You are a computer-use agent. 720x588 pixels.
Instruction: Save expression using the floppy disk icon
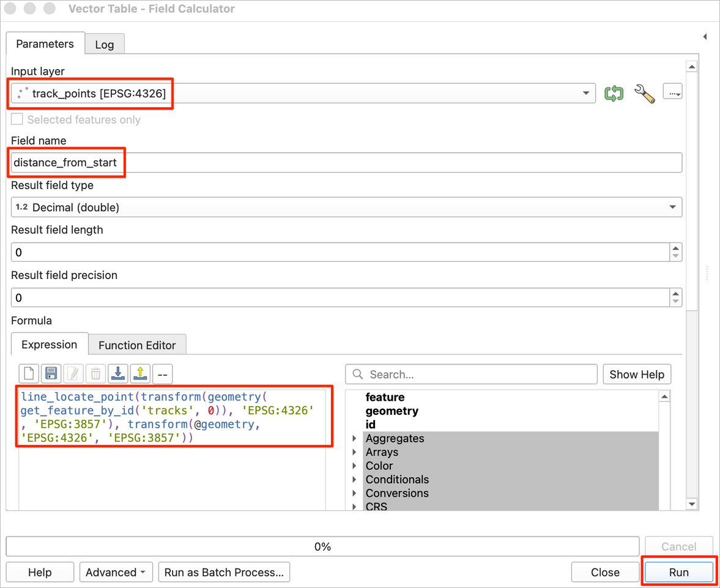(51, 373)
